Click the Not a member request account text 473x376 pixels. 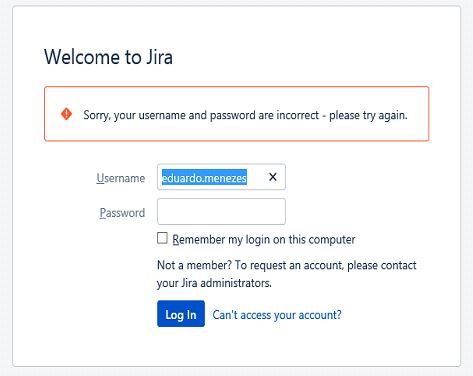[x=287, y=265]
